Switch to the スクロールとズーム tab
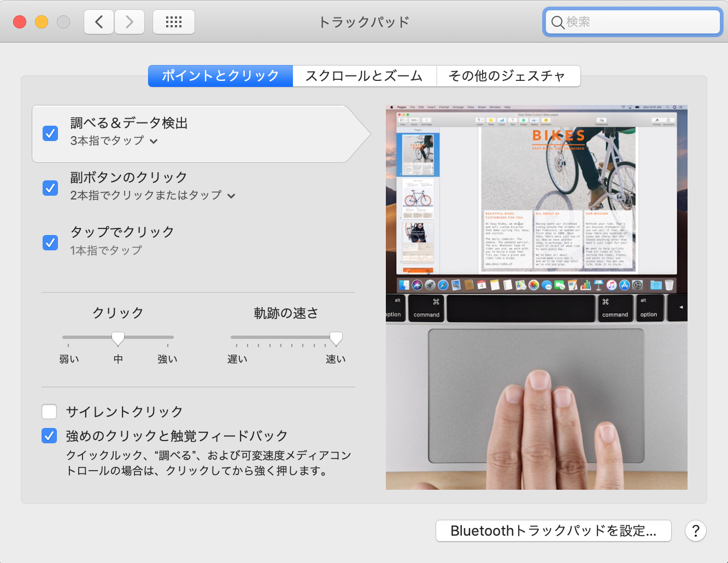 (365, 76)
